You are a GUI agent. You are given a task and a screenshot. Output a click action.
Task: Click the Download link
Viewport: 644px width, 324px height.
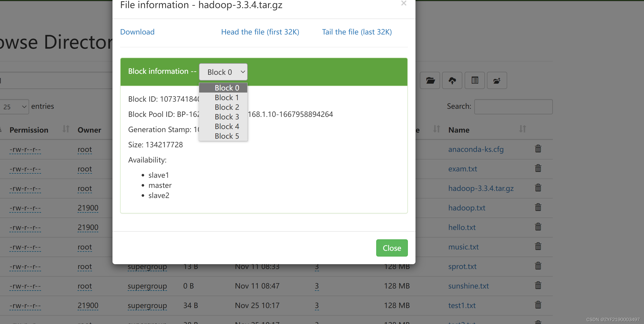pyautogui.click(x=137, y=32)
